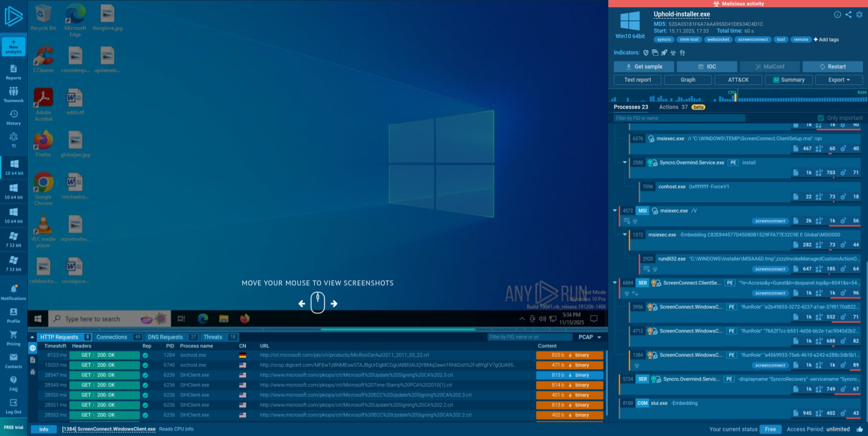Open the AI Summary button
The height and width of the screenshot is (436, 868).
pyautogui.click(x=788, y=80)
